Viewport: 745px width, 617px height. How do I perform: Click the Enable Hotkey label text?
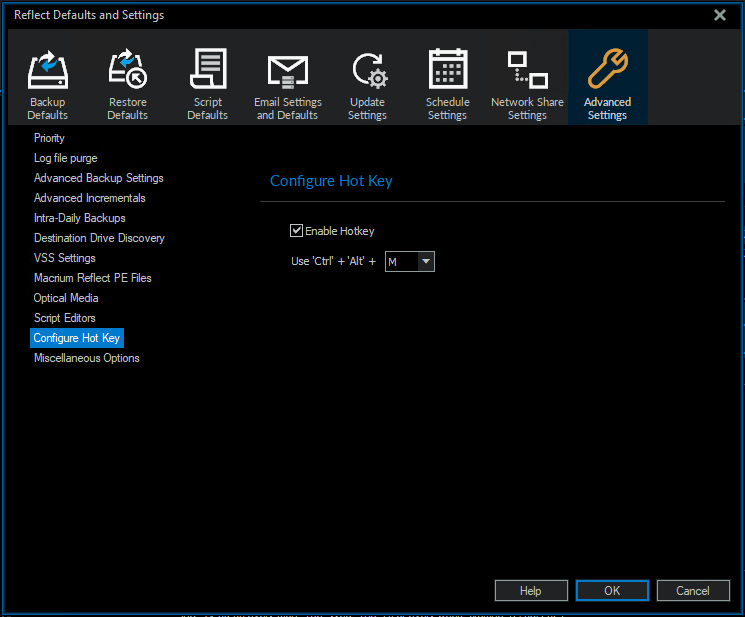tap(340, 231)
